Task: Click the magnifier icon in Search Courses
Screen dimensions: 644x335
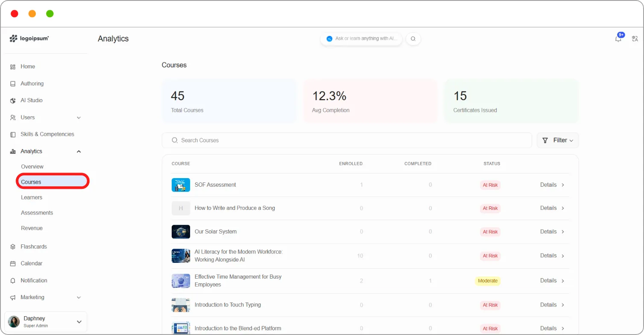Action: (x=174, y=140)
